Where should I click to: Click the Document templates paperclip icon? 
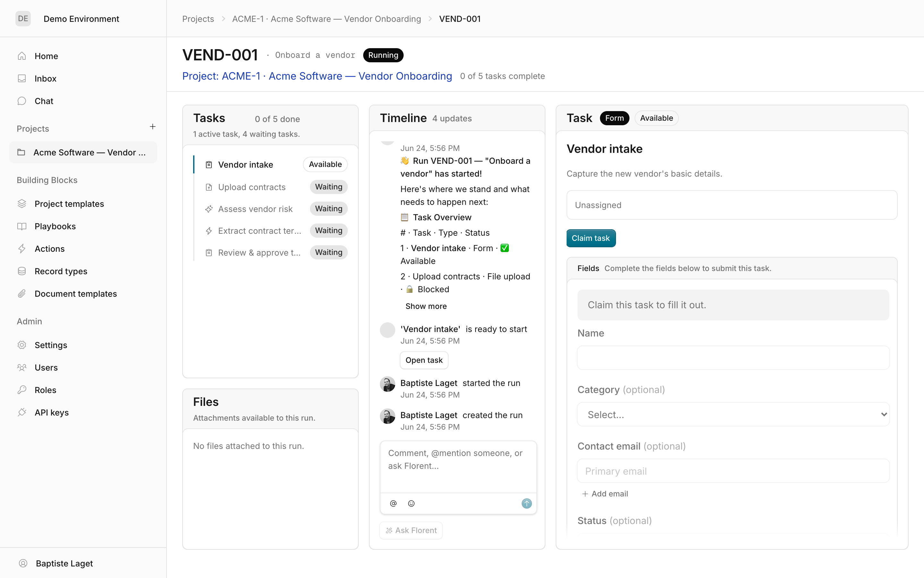[22, 293]
